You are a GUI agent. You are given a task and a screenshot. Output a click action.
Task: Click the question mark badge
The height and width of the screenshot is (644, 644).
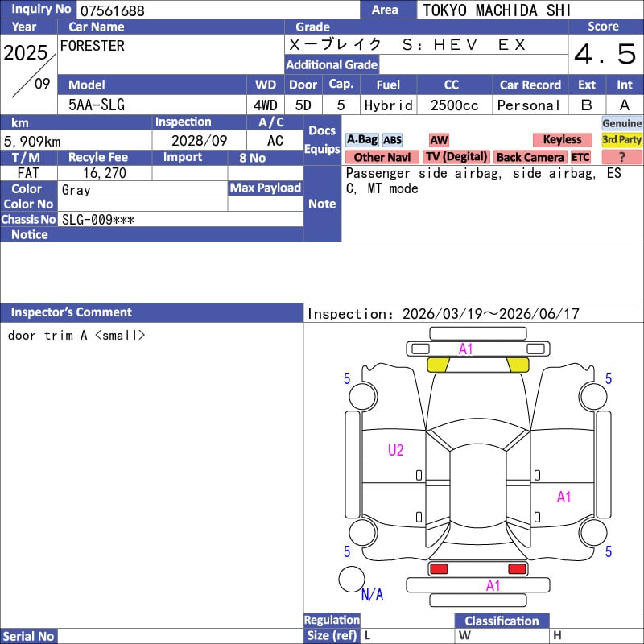point(621,158)
